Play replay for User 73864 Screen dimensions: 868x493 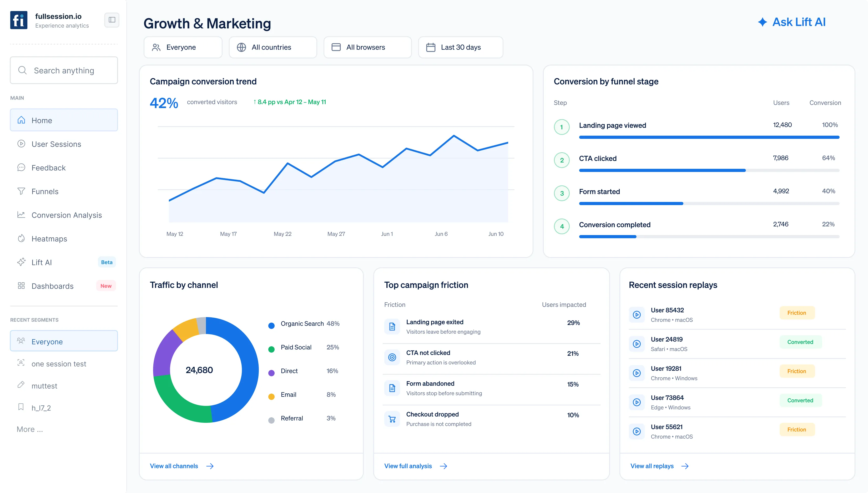(x=637, y=402)
